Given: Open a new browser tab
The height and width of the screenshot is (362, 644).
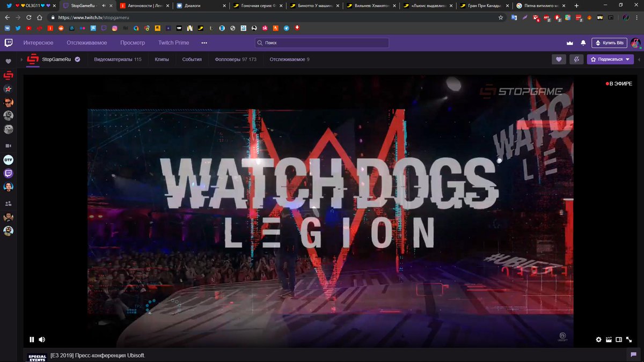Looking at the screenshot, I should pos(576,5).
